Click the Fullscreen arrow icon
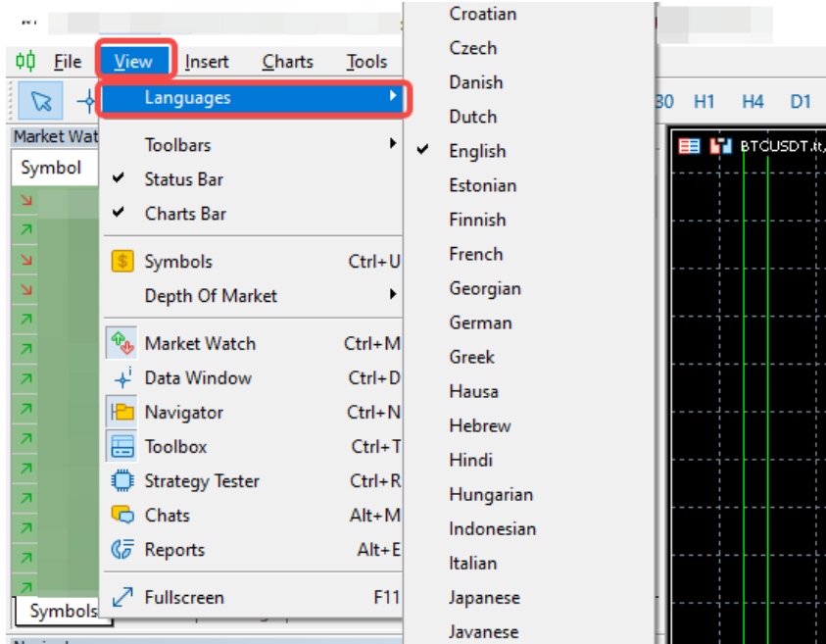The image size is (826, 644). click(122, 598)
